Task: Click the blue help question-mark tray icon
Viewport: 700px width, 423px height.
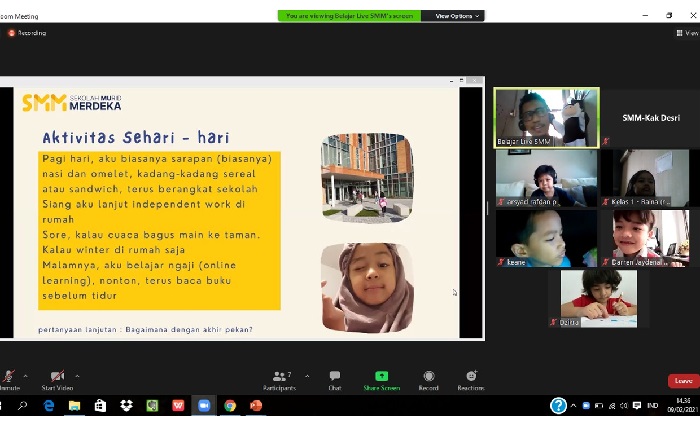Action: tap(558, 406)
